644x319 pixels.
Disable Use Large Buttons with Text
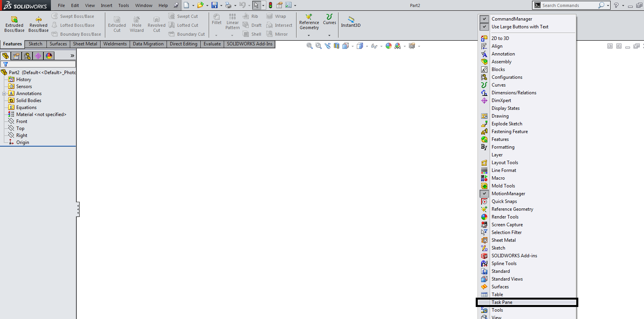tap(484, 27)
